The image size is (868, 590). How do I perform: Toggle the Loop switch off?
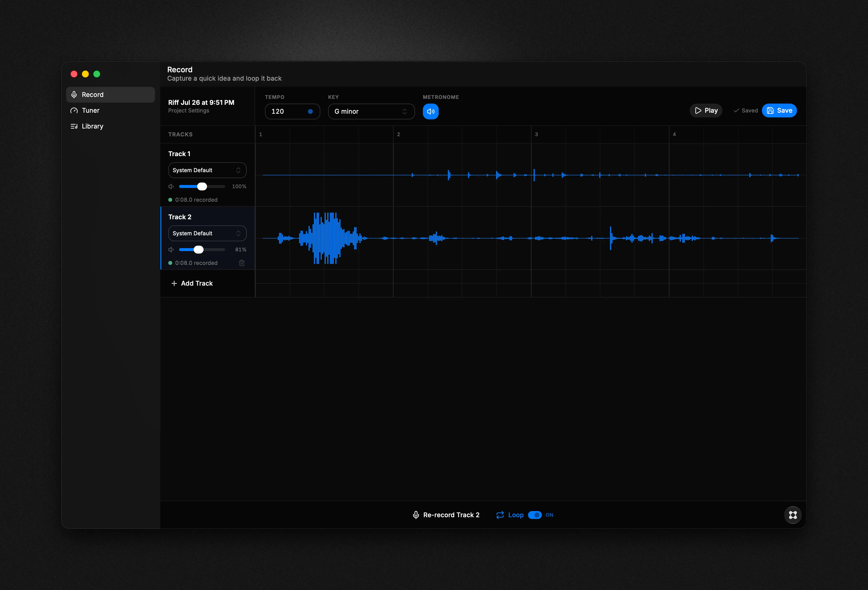click(x=534, y=515)
